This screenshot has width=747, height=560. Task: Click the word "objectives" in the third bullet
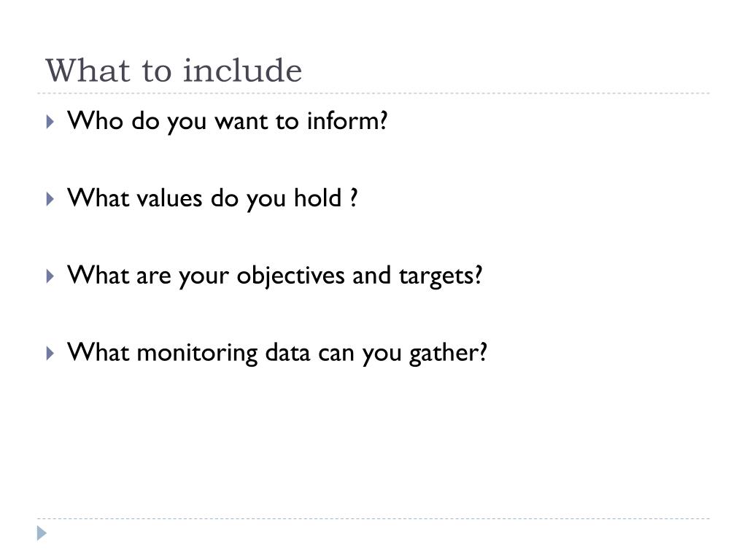coord(290,276)
